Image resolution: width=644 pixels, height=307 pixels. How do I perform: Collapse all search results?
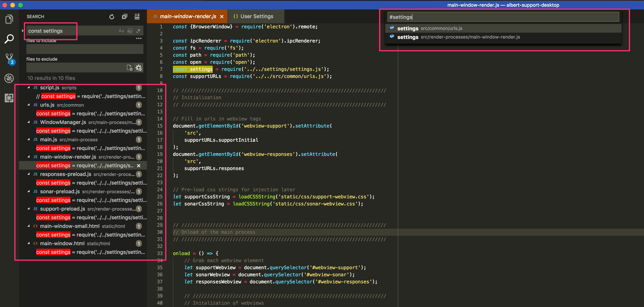(124, 17)
